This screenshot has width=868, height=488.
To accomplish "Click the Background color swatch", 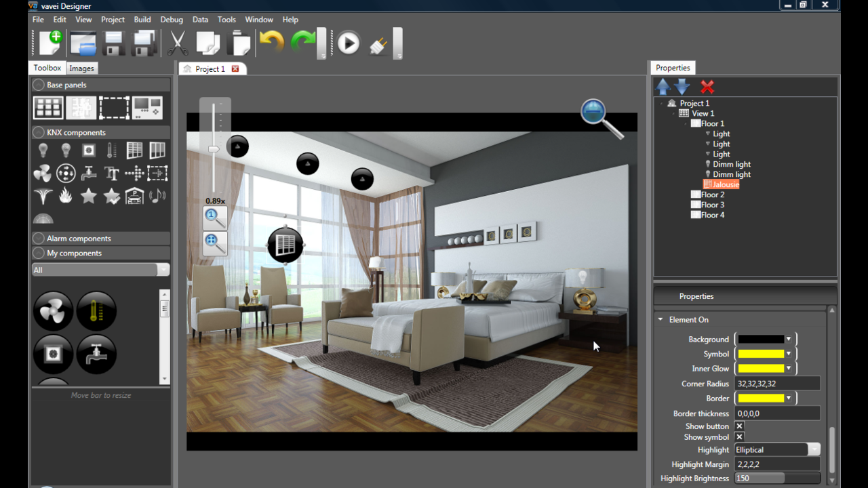I will (x=761, y=339).
